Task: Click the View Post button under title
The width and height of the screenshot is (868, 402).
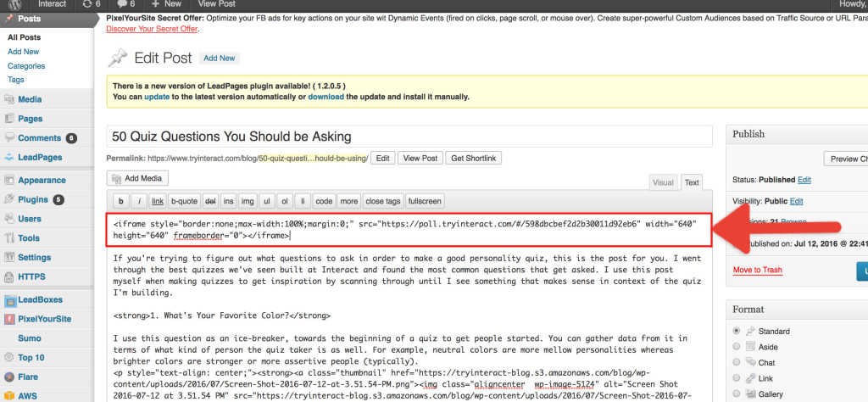Action: (x=420, y=159)
